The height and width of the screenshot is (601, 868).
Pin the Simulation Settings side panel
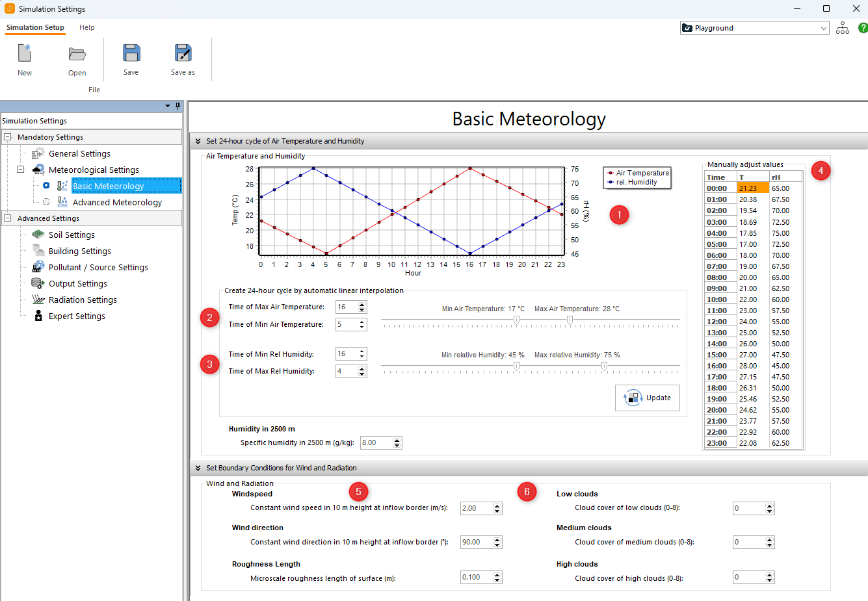click(178, 106)
